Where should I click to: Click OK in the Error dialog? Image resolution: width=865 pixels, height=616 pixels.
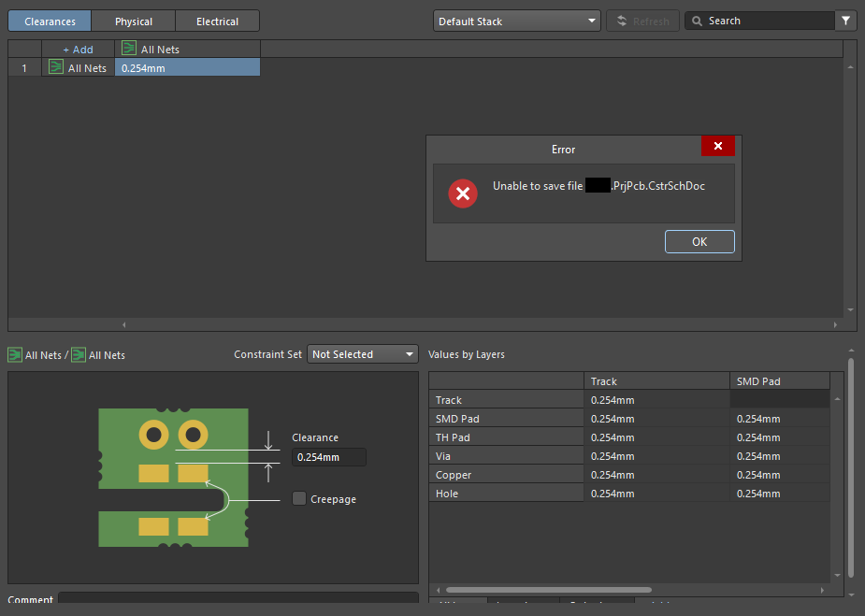coord(699,241)
